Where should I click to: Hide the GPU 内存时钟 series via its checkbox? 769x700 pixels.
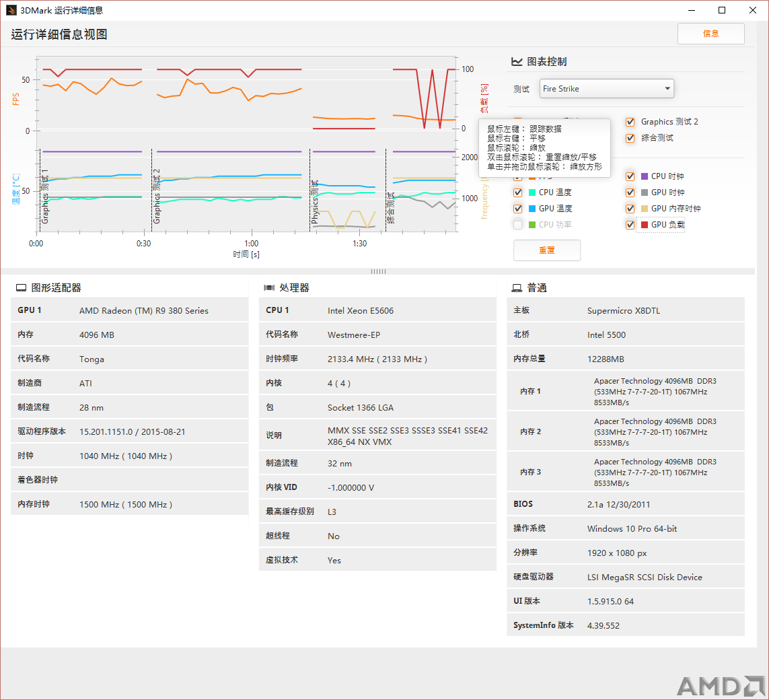630,209
